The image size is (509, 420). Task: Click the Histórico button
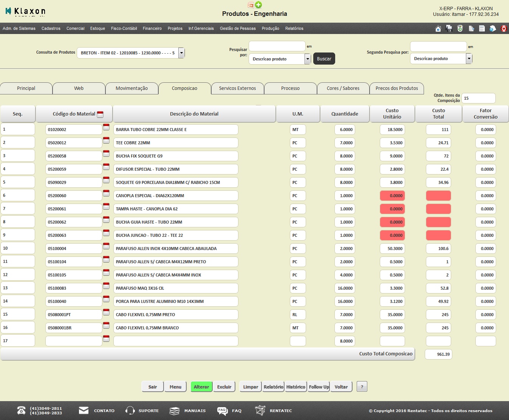click(x=296, y=387)
